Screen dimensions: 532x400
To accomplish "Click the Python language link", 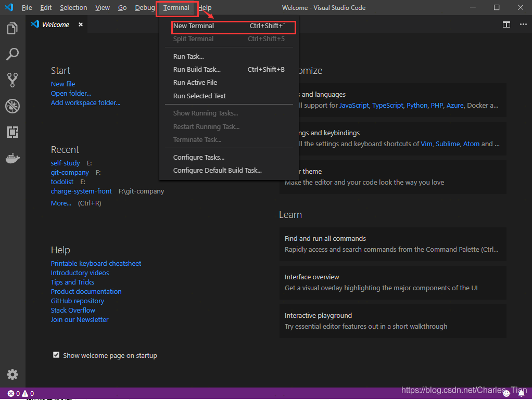I will [x=417, y=106].
